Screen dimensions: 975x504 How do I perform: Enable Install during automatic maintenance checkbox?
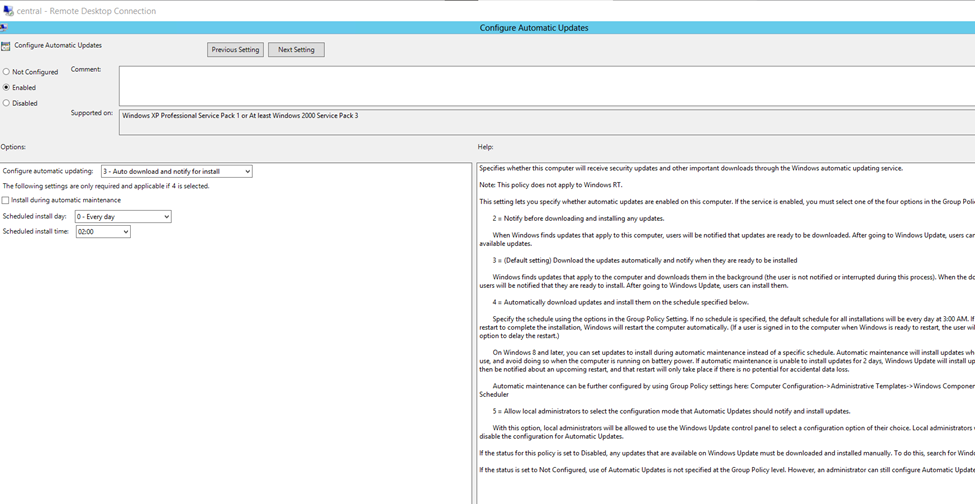pos(6,200)
